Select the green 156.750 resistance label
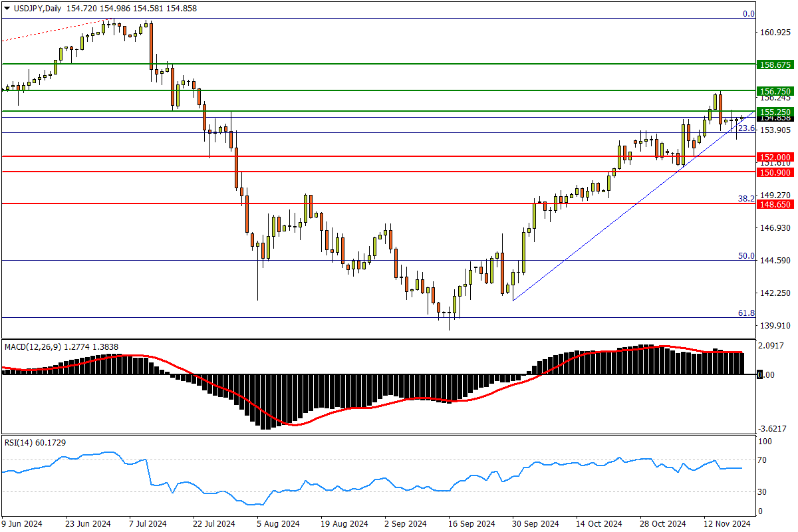This screenshot has height=532, width=798. 774,91
